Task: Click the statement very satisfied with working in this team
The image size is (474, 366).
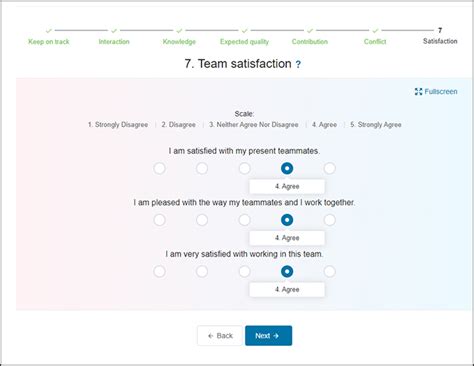Action: point(244,254)
